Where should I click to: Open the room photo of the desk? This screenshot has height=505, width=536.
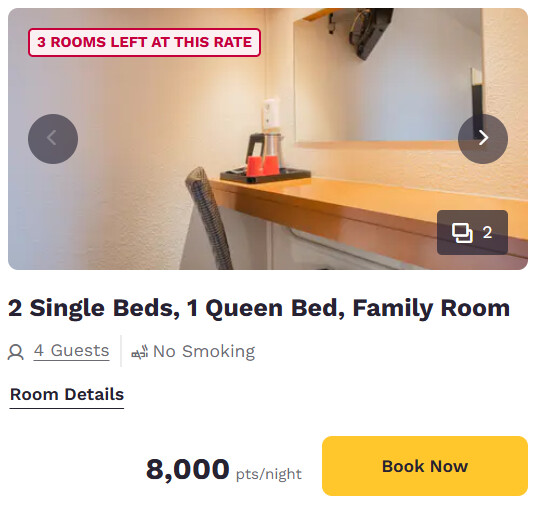coord(268,139)
